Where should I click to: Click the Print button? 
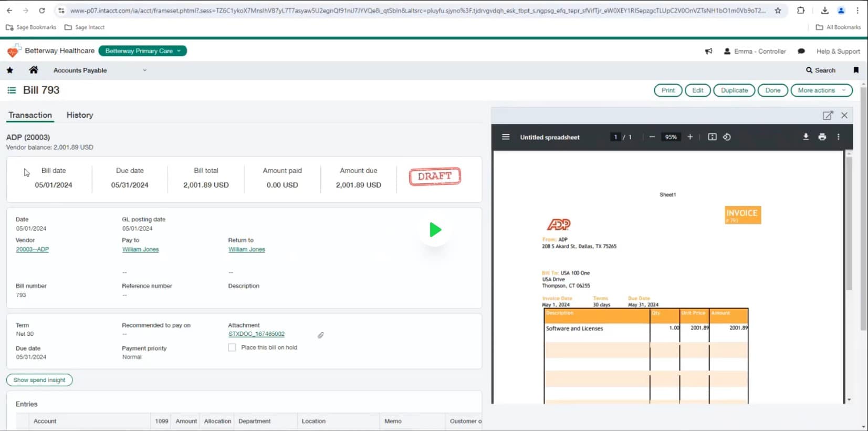point(668,90)
